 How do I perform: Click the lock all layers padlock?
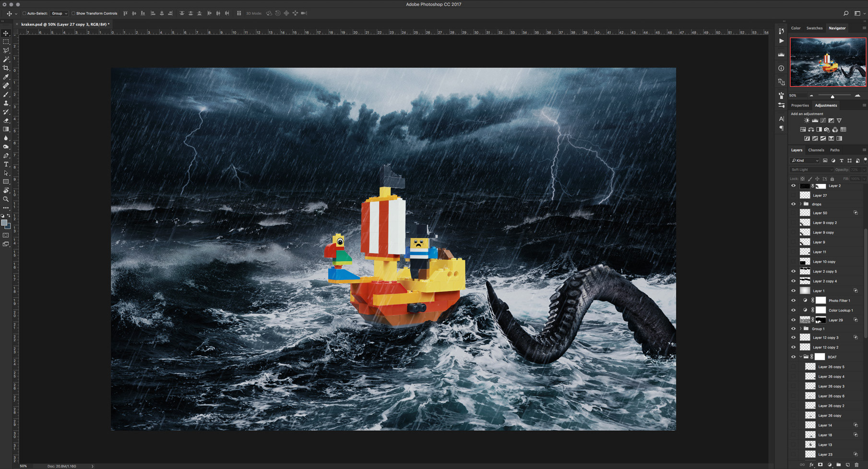pos(832,179)
